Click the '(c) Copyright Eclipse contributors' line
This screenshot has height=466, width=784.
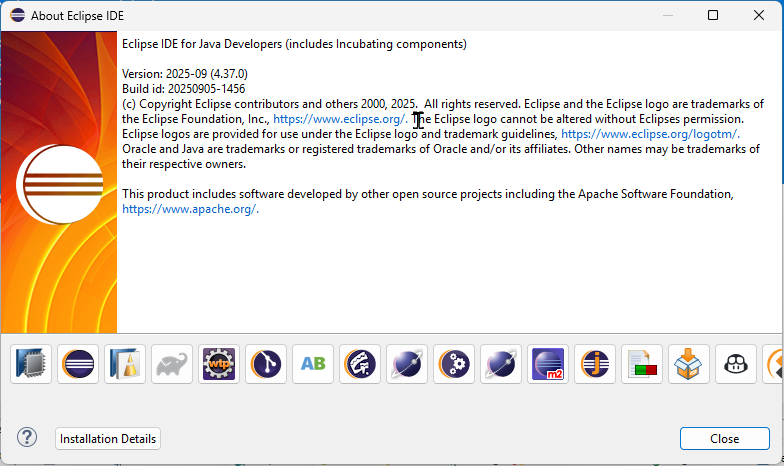(x=443, y=104)
